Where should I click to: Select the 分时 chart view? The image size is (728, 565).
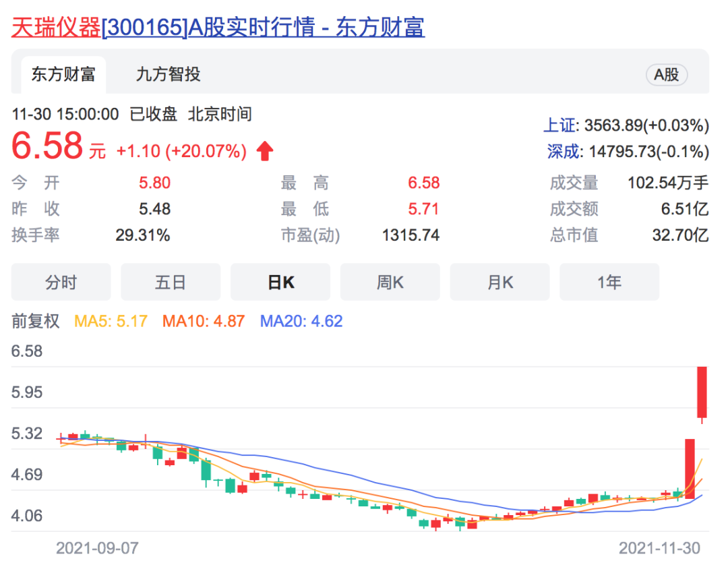point(61,282)
